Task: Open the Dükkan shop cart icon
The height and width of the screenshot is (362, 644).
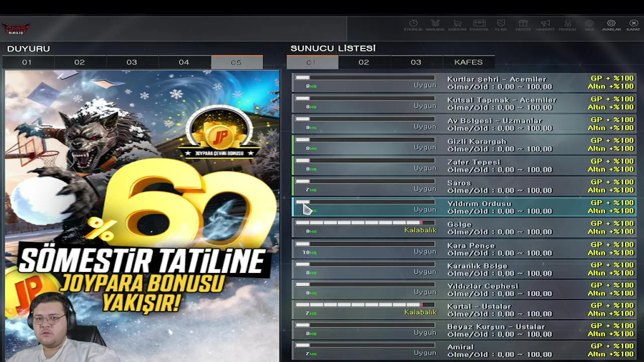Action: click(457, 26)
